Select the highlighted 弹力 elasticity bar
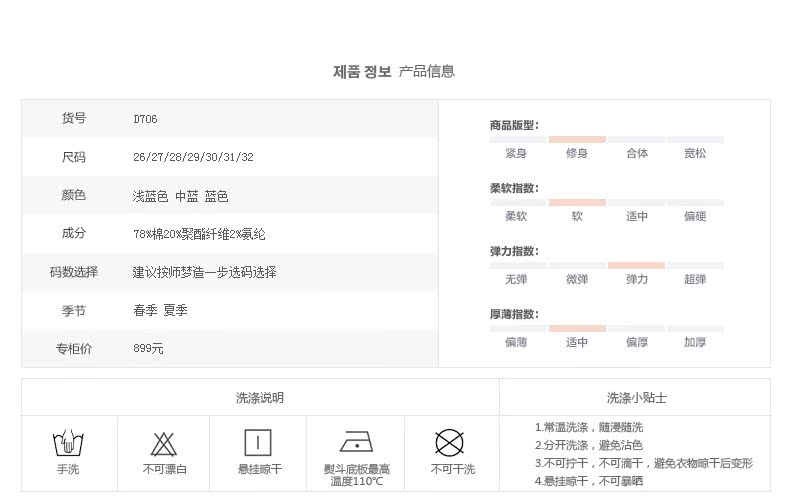 point(636,265)
